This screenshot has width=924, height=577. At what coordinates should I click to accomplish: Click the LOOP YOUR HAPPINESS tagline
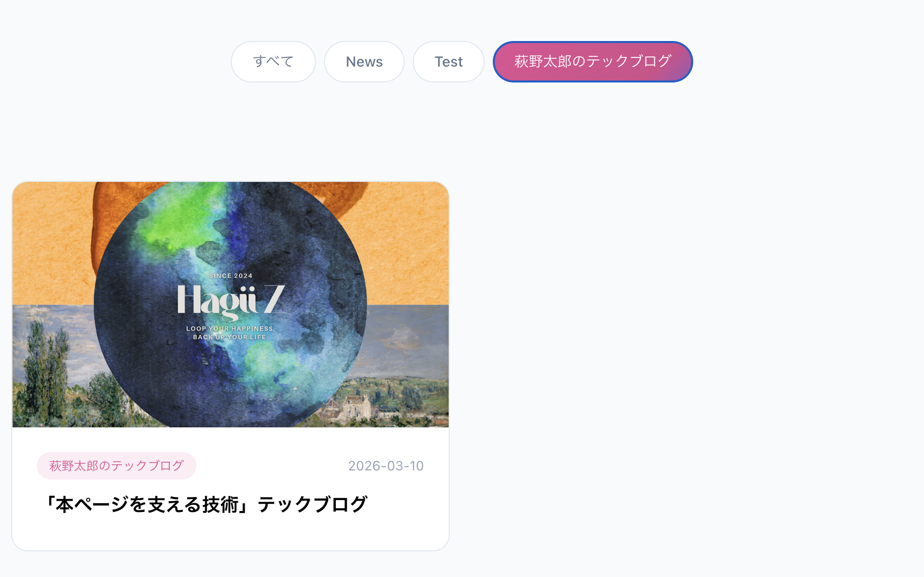[230, 328]
